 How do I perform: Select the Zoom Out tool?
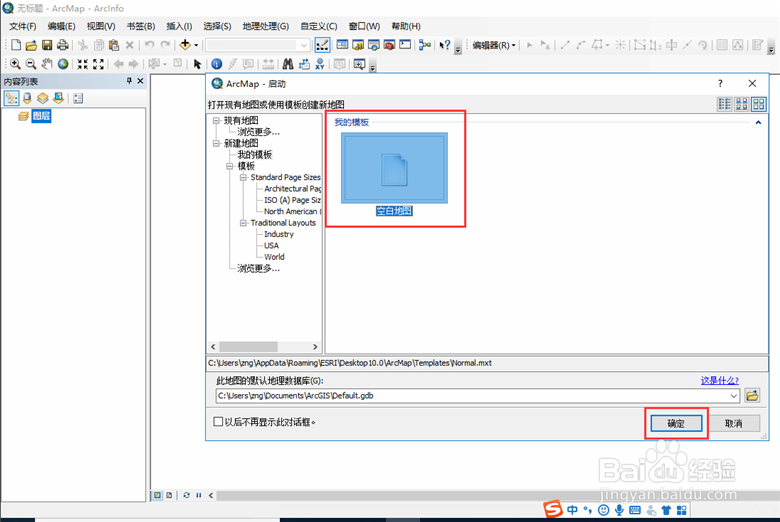[x=31, y=64]
